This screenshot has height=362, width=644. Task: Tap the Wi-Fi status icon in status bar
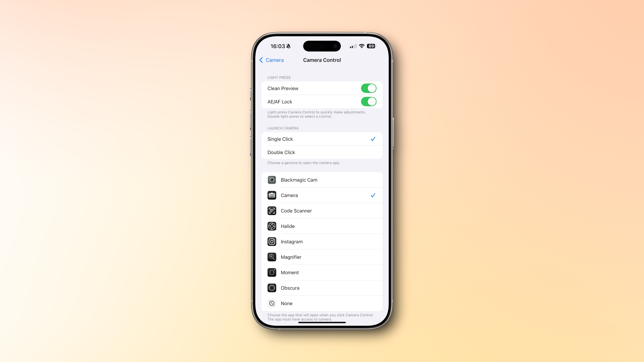pyautogui.click(x=362, y=46)
